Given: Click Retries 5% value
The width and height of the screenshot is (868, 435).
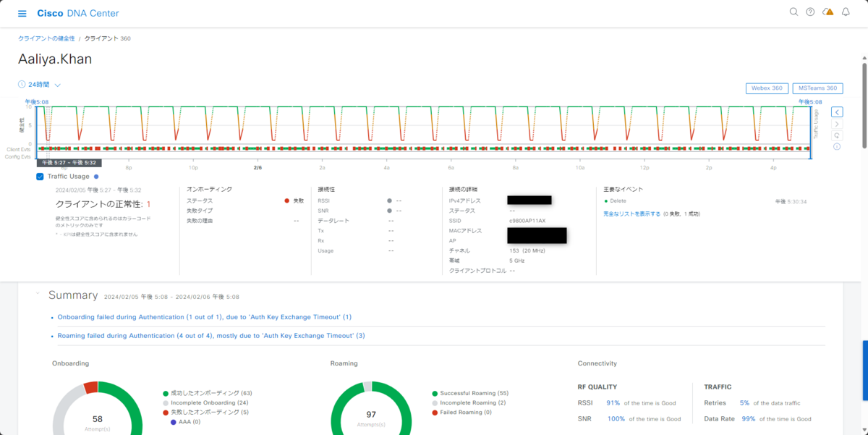Looking at the screenshot, I should (744, 402).
